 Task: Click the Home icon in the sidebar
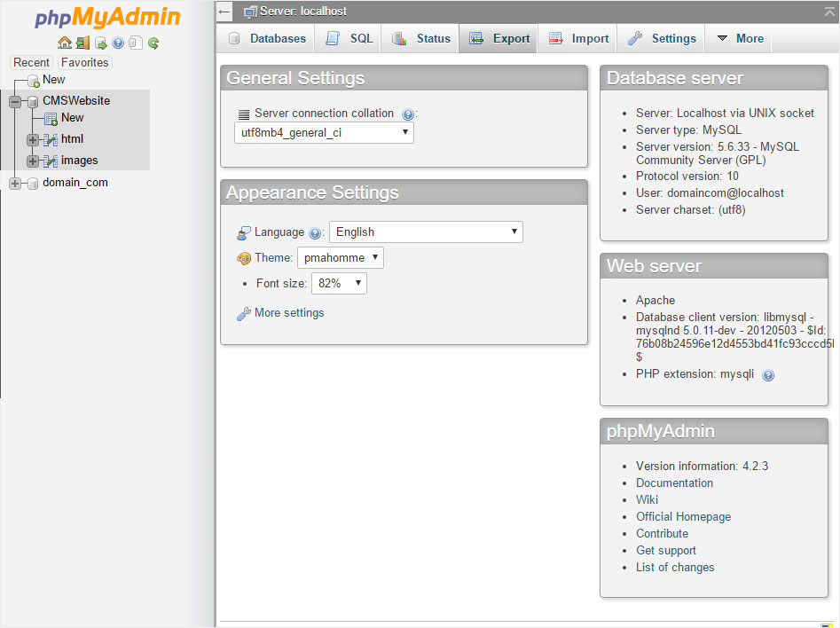point(64,43)
